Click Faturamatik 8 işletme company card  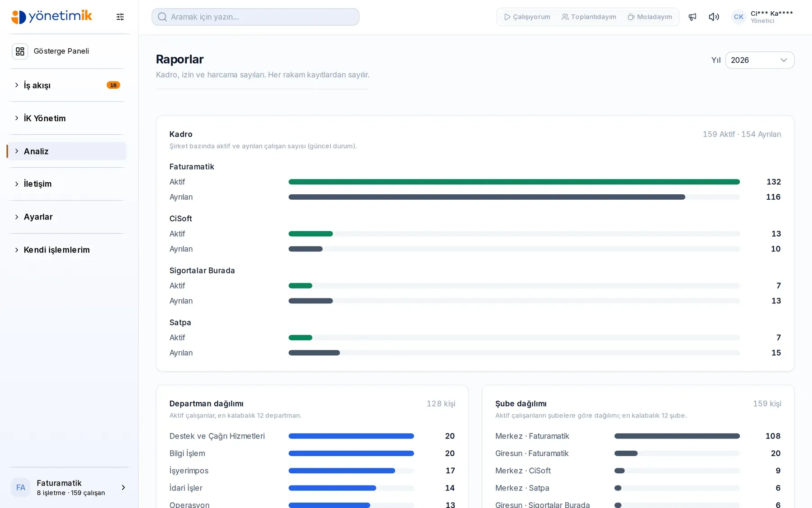(69, 487)
